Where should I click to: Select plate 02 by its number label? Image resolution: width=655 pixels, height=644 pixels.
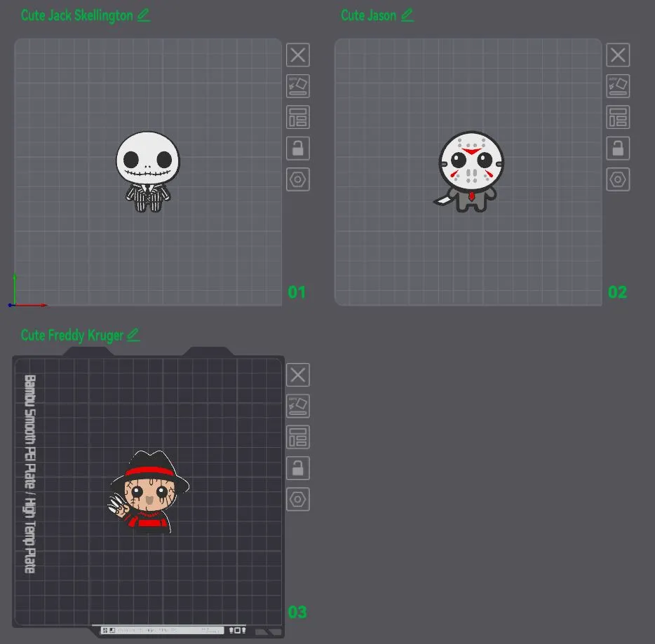(616, 292)
